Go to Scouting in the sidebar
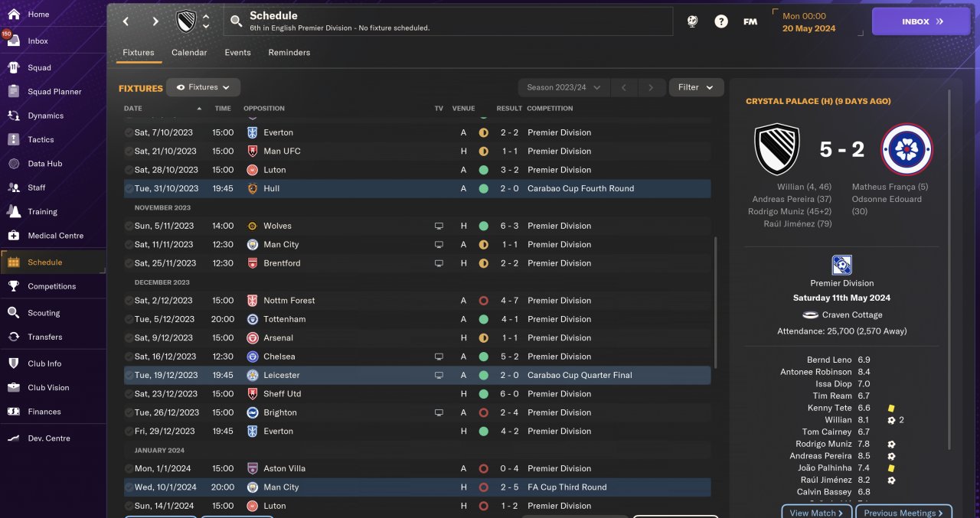The image size is (980, 518). [x=44, y=313]
